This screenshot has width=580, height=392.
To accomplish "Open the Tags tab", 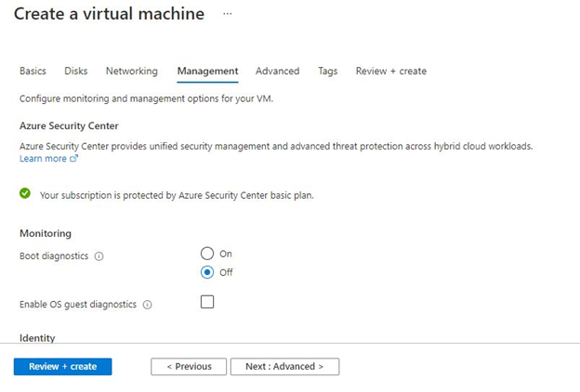I will pyautogui.click(x=327, y=72).
